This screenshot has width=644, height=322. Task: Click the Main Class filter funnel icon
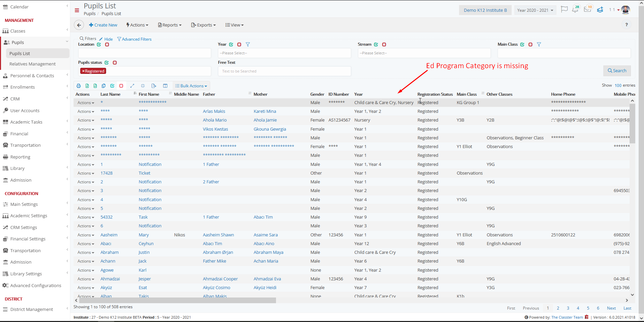click(x=539, y=44)
